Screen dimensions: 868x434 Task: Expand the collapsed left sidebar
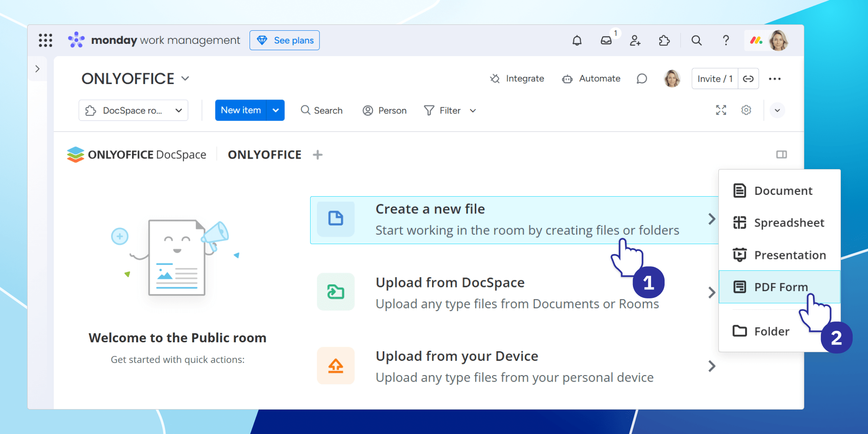(38, 69)
